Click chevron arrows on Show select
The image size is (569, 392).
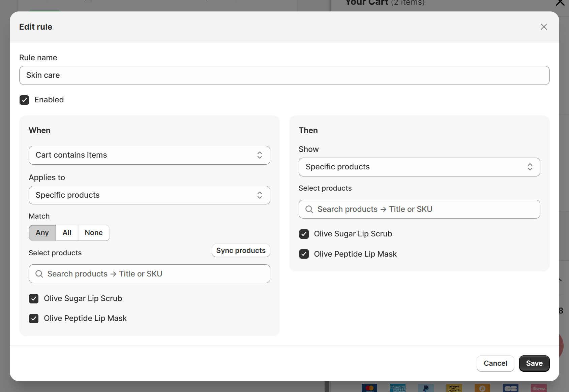530,167
